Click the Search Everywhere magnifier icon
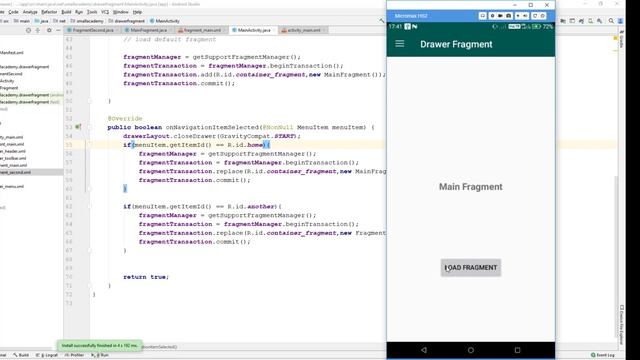This screenshot has height=360, width=640. [611, 21]
